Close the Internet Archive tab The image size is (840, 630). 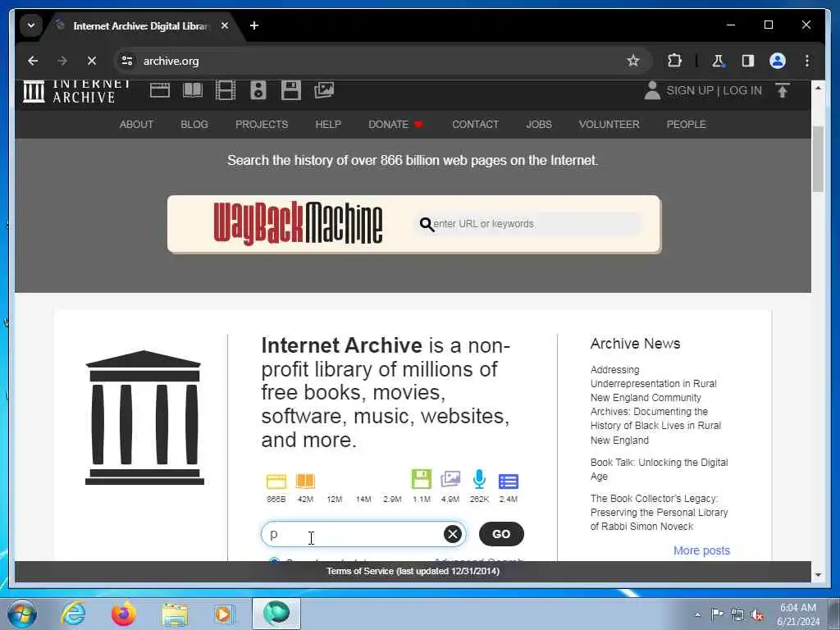[225, 25]
